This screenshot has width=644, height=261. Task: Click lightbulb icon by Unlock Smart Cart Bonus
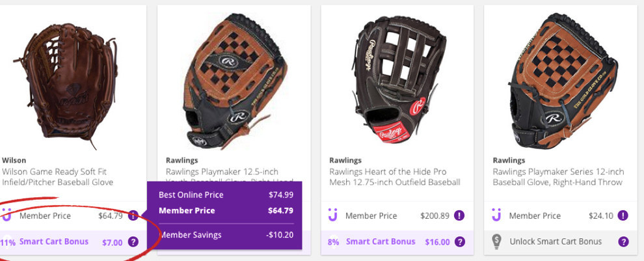tap(498, 241)
